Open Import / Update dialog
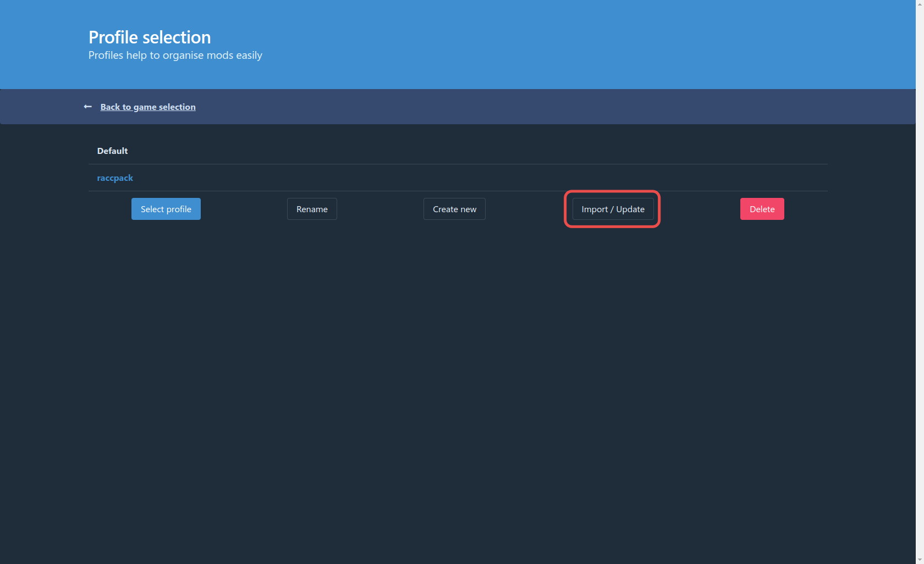This screenshot has width=924, height=564. point(613,209)
